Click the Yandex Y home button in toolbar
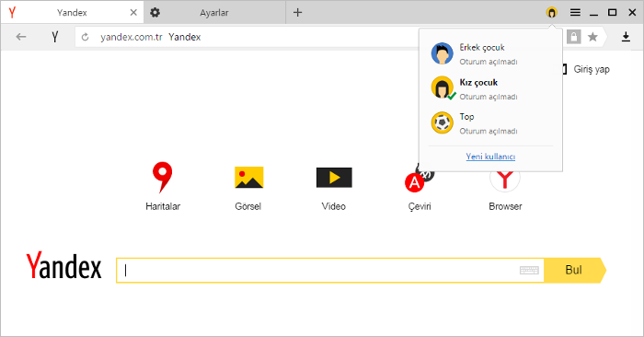Image resolution: width=644 pixels, height=337 pixels. click(54, 37)
